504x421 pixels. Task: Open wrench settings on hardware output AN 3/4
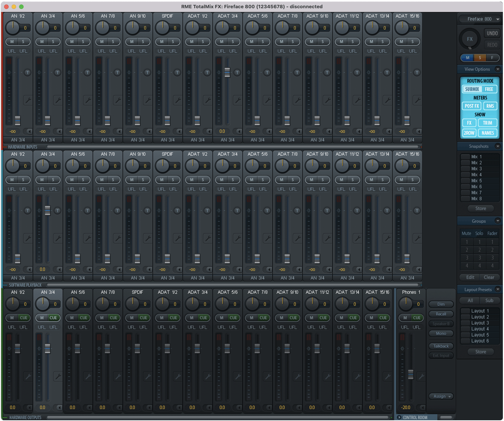tap(58, 376)
